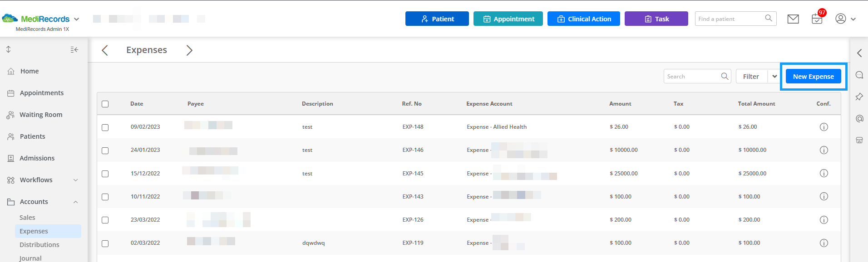Open the calendar notifications icon with badge 97

(x=817, y=19)
